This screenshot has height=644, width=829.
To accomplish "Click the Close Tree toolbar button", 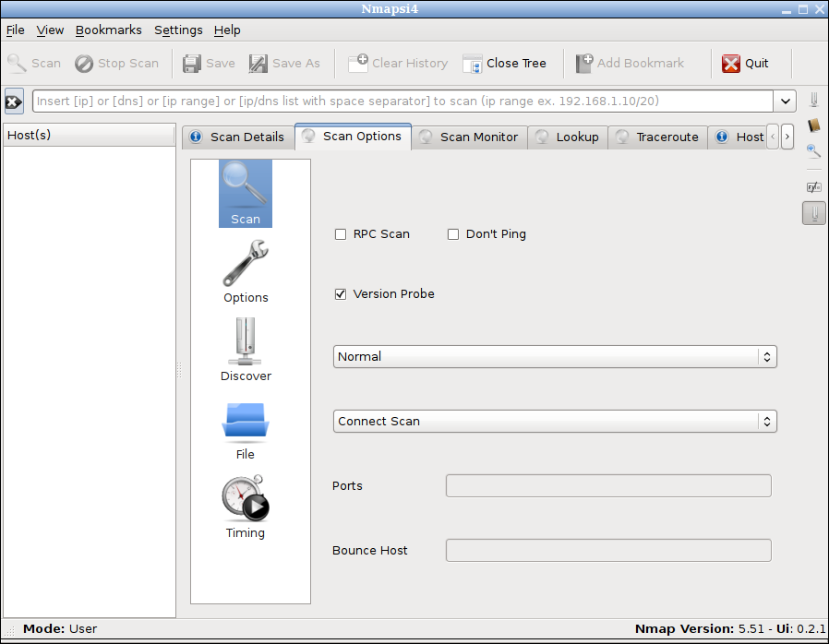I will click(x=504, y=64).
